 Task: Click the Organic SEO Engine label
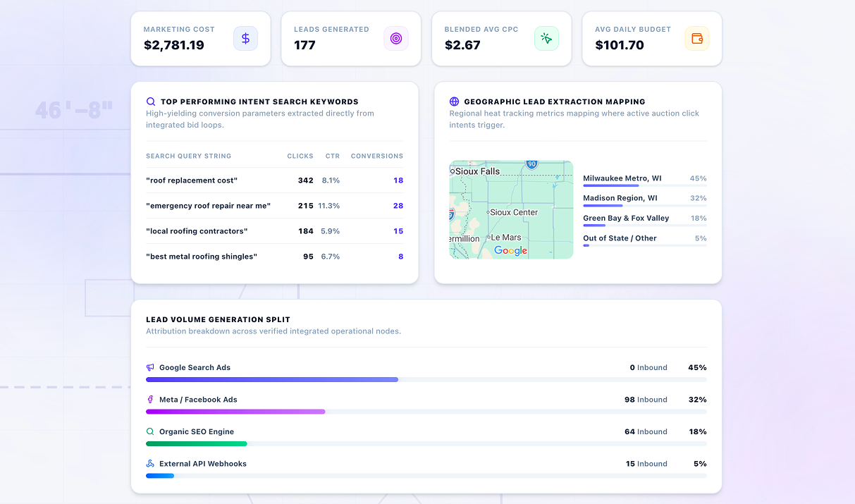point(197,431)
